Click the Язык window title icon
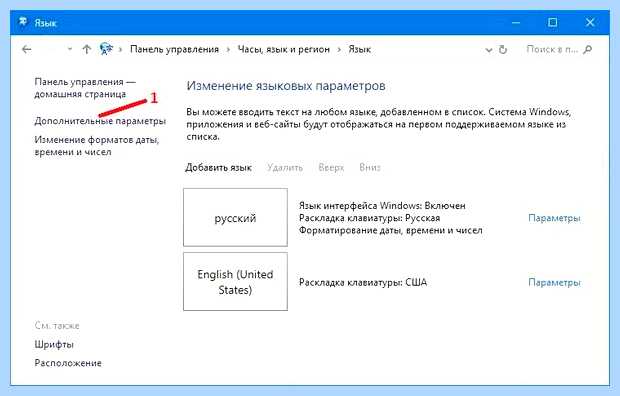 (23, 22)
